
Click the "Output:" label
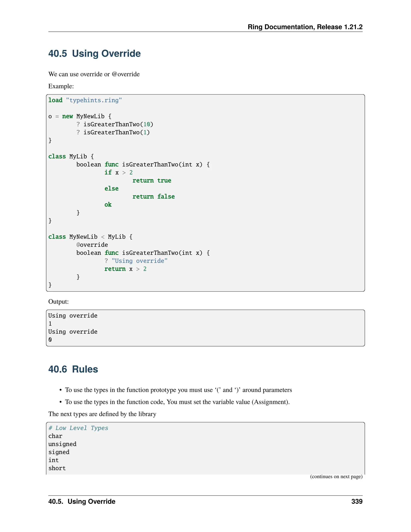tap(58, 302)
